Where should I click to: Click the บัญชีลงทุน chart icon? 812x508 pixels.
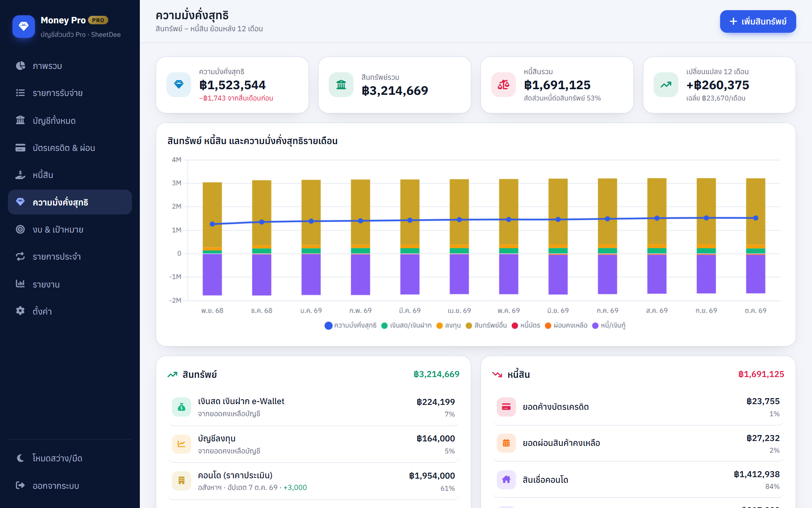(x=182, y=444)
